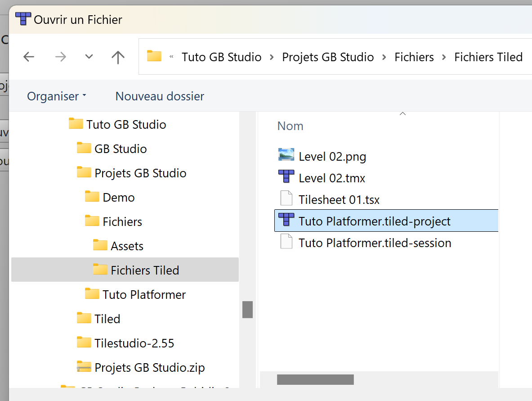
Task: Select the Tilestudio-2.55 folder in sidebar
Action: click(x=134, y=343)
